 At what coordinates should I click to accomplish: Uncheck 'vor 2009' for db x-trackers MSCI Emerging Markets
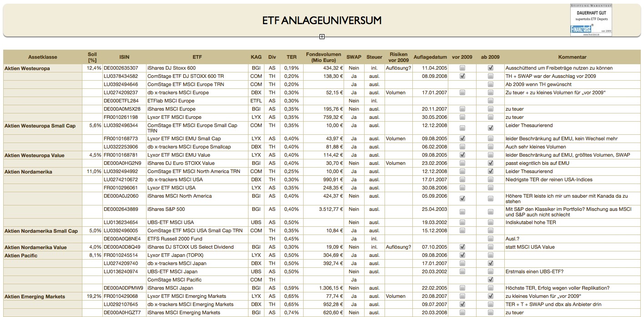click(462, 304)
